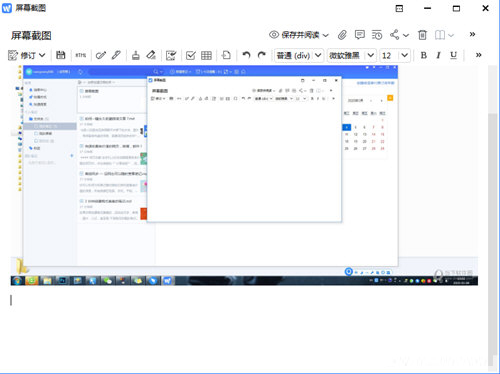The image size is (500, 374).
Task: Place cursor on the empty line below the image
Action: pos(244,300)
